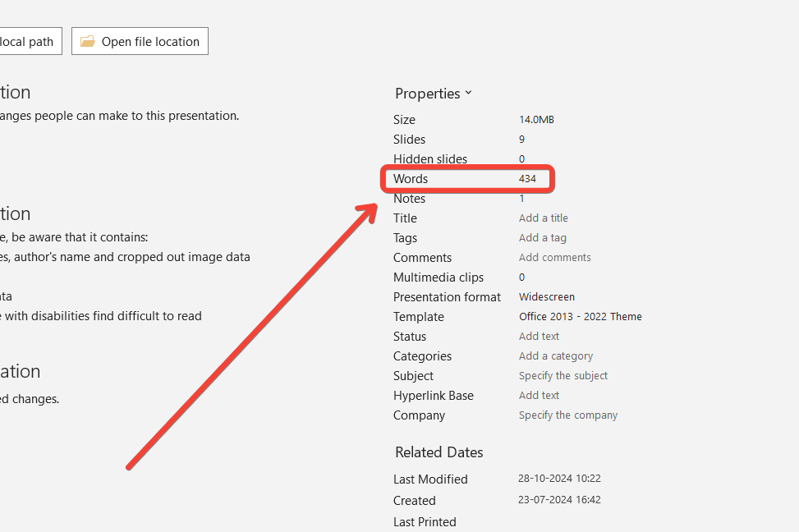Click the partially visible local path button

point(30,42)
